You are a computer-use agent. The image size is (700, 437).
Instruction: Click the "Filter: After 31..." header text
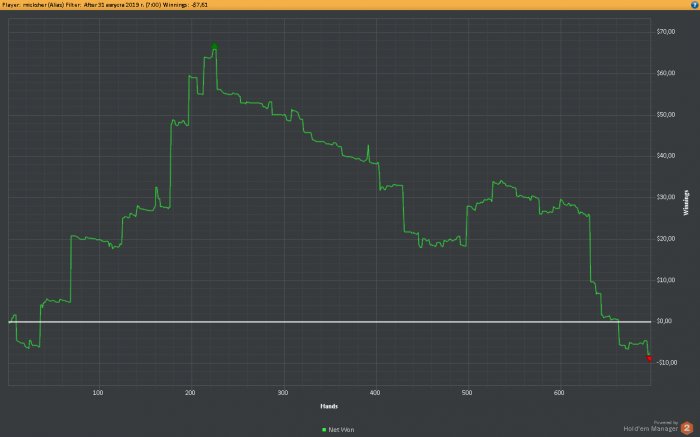coord(113,5)
